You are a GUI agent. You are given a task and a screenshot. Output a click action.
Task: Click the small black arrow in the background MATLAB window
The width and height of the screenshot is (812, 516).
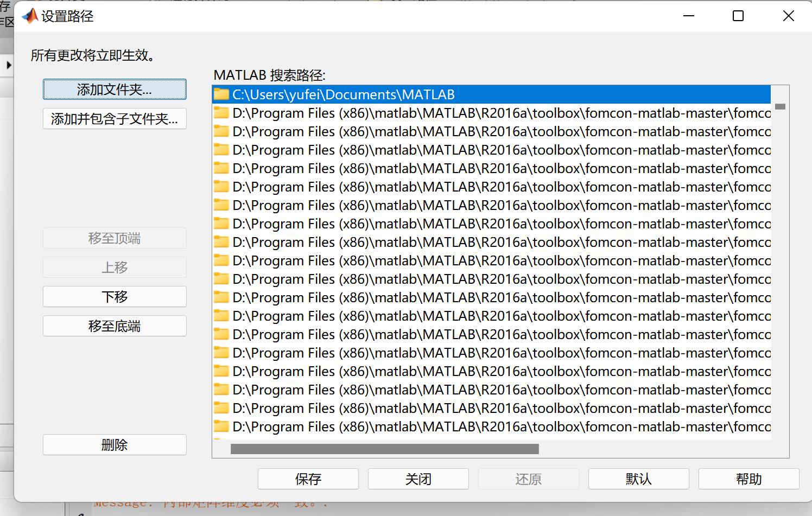coord(9,65)
